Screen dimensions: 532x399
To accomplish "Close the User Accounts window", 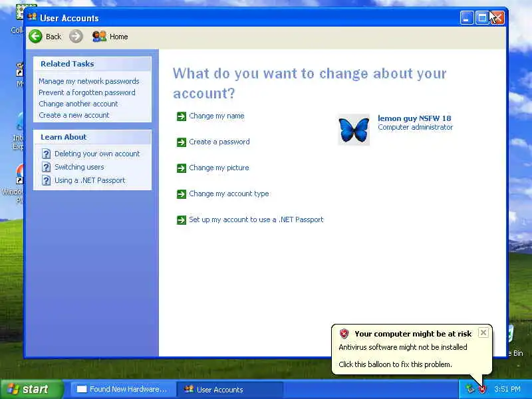I will (x=497, y=18).
